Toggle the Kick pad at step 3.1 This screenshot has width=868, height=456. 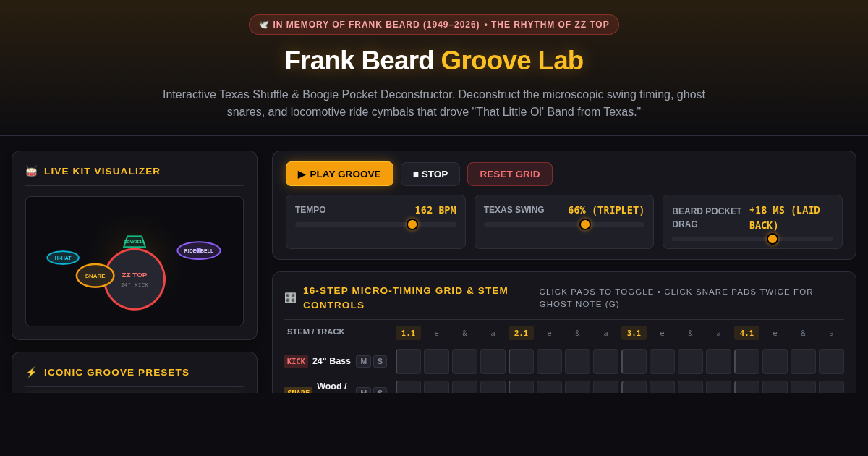click(634, 361)
